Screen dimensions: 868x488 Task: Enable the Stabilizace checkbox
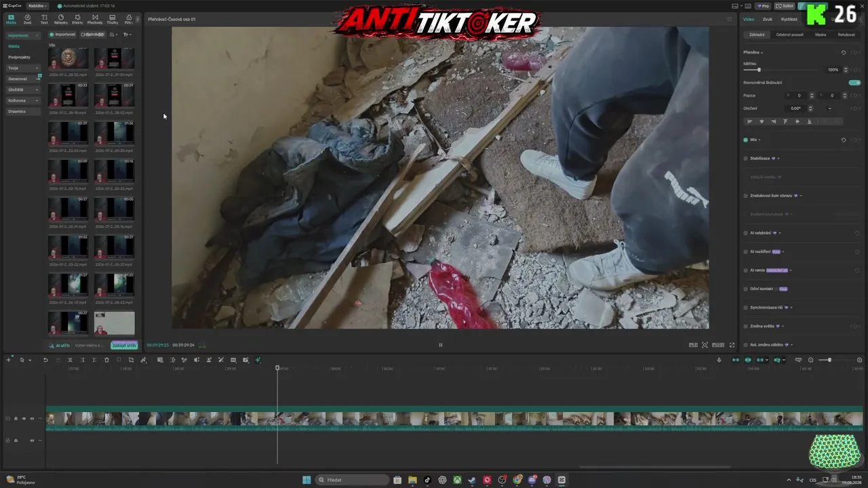tap(745, 159)
